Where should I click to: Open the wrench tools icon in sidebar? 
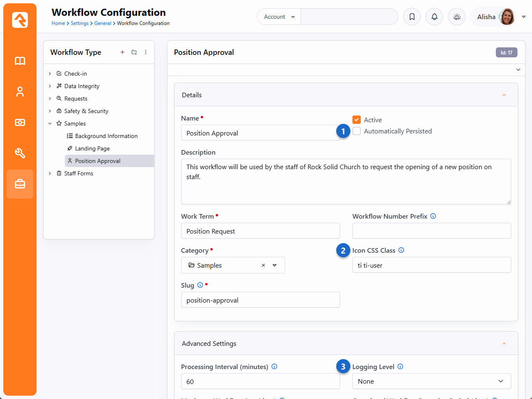pyautogui.click(x=20, y=153)
